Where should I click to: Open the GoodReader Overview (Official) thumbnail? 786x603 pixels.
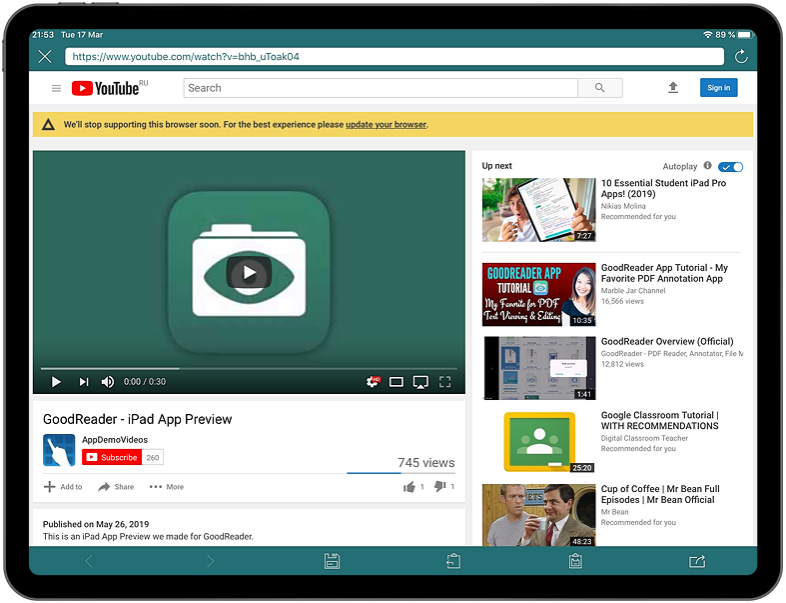[539, 368]
